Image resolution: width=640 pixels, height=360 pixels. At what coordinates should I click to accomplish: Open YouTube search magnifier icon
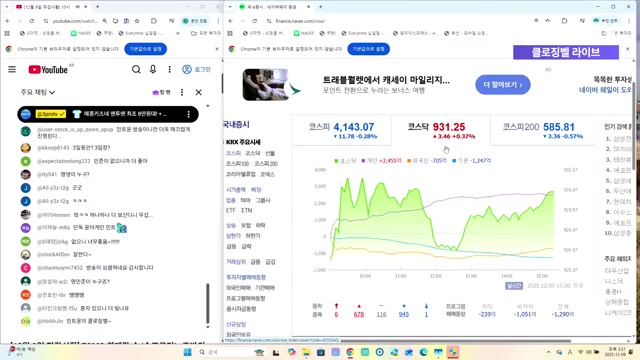click(136, 69)
